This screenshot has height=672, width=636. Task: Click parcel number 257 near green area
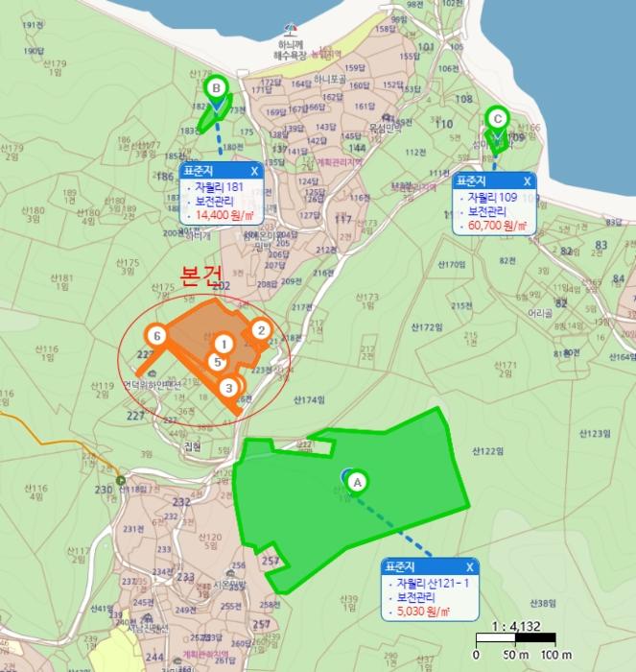coord(271,560)
